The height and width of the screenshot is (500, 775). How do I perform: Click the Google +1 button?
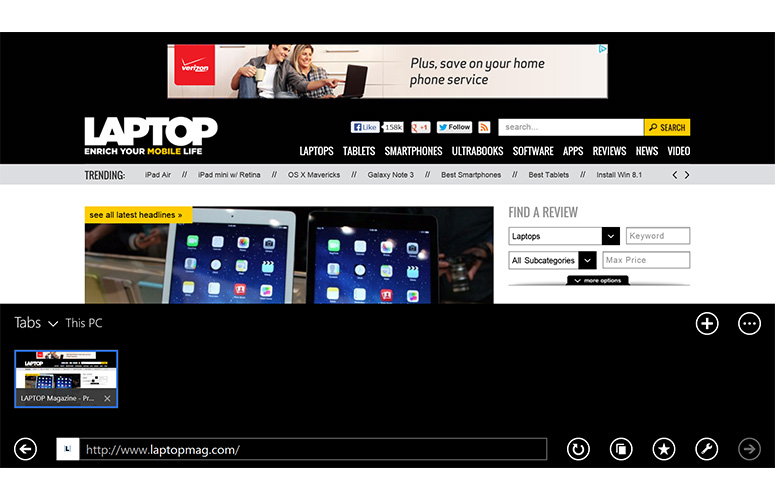pyautogui.click(x=420, y=127)
